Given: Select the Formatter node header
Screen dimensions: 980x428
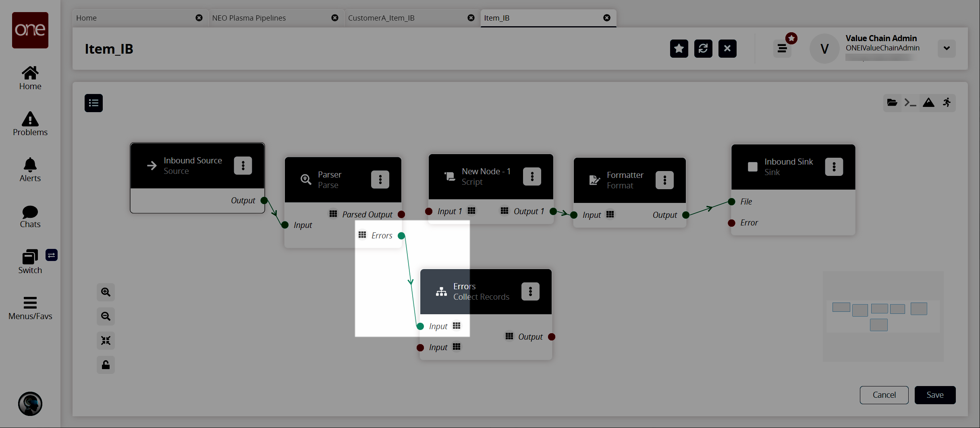Looking at the screenshot, I should point(629,180).
